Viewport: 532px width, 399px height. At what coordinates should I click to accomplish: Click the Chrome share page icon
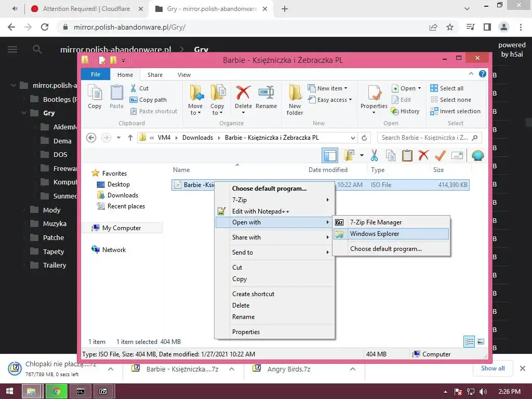(433, 27)
